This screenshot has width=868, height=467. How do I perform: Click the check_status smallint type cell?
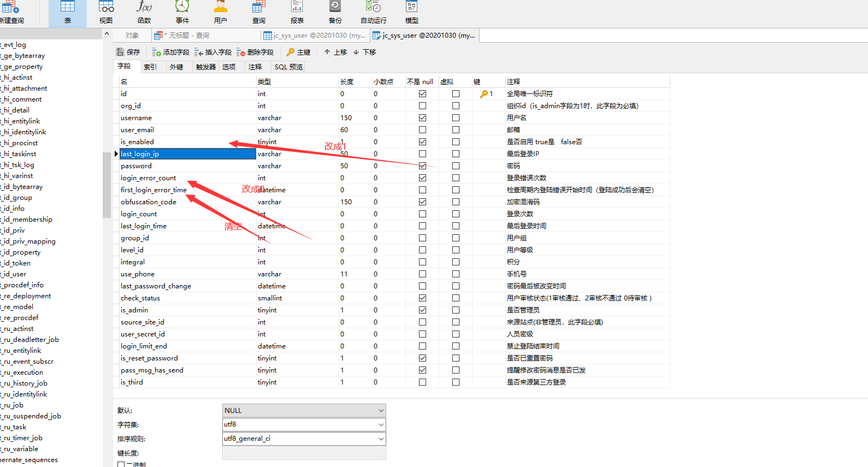click(297, 298)
